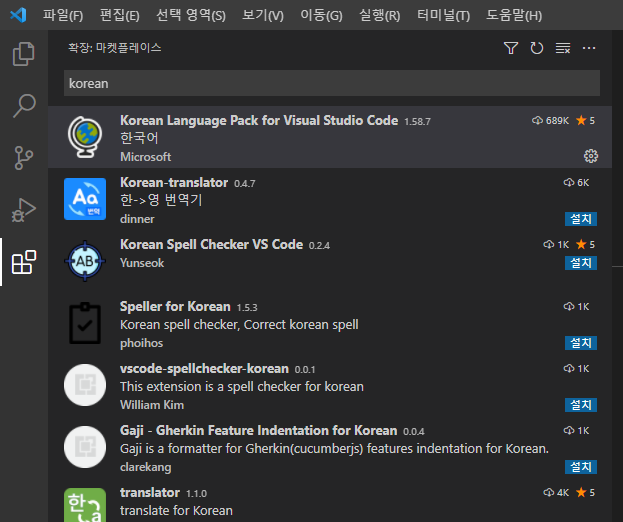
Task: Click the Yunseok publisher name
Action: (142, 263)
